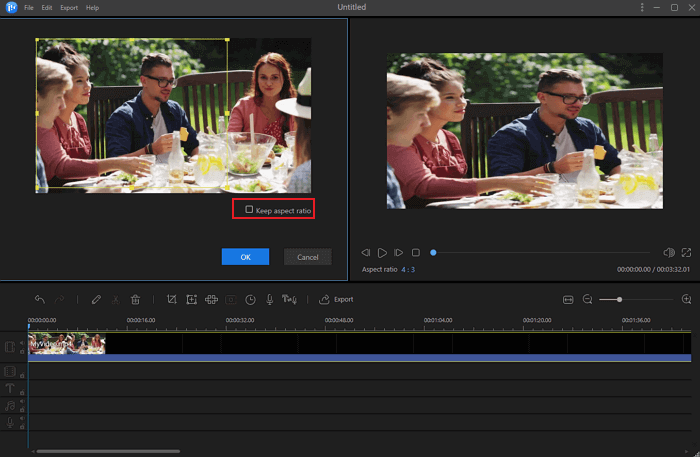Select the Delete trash can icon
700x457 pixels.
[x=135, y=299]
